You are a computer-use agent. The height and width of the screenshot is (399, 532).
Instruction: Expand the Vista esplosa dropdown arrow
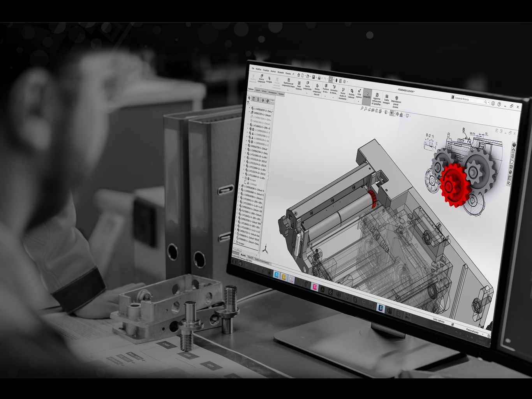click(x=358, y=101)
